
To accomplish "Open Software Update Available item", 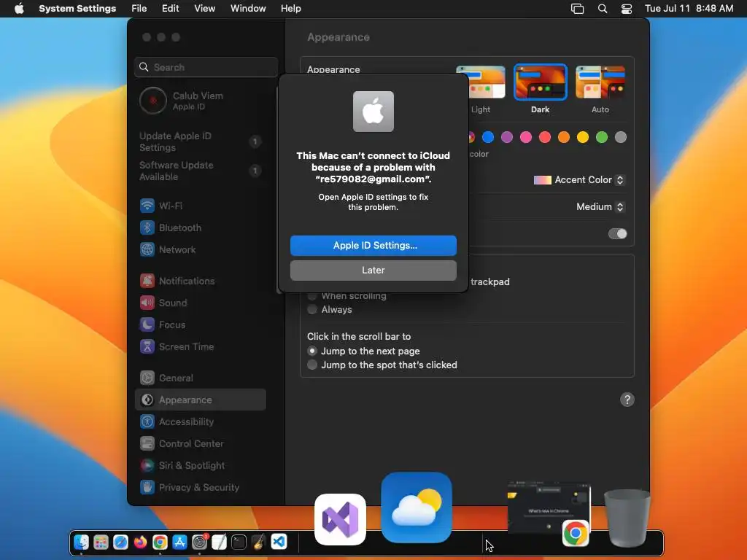I will (200, 171).
